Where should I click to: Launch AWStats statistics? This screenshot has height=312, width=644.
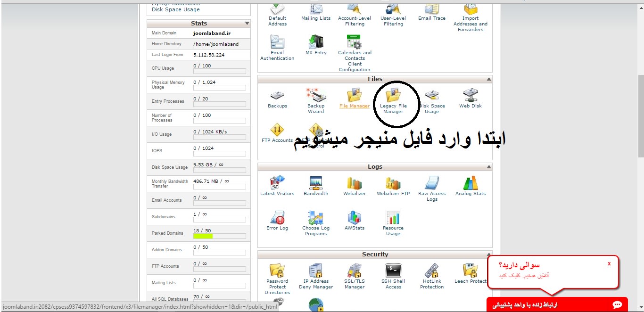(x=354, y=219)
